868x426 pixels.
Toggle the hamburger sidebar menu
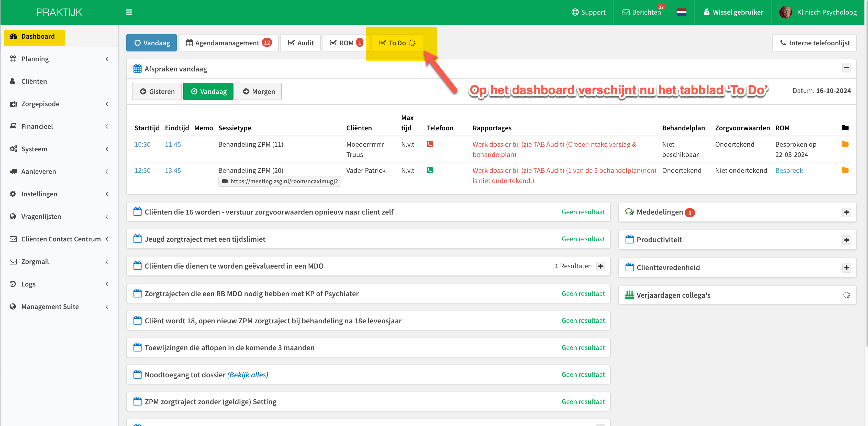tap(129, 12)
